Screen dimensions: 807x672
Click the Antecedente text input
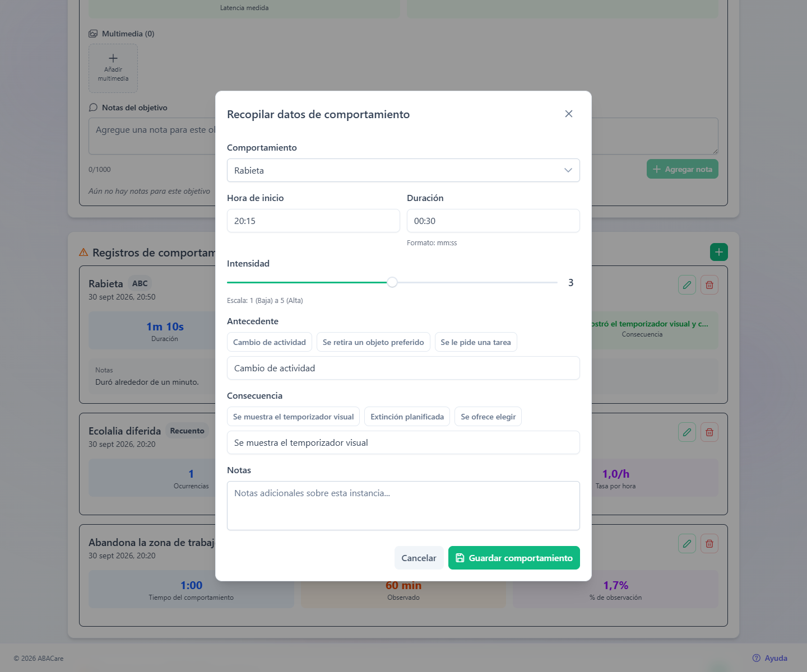click(403, 368)
